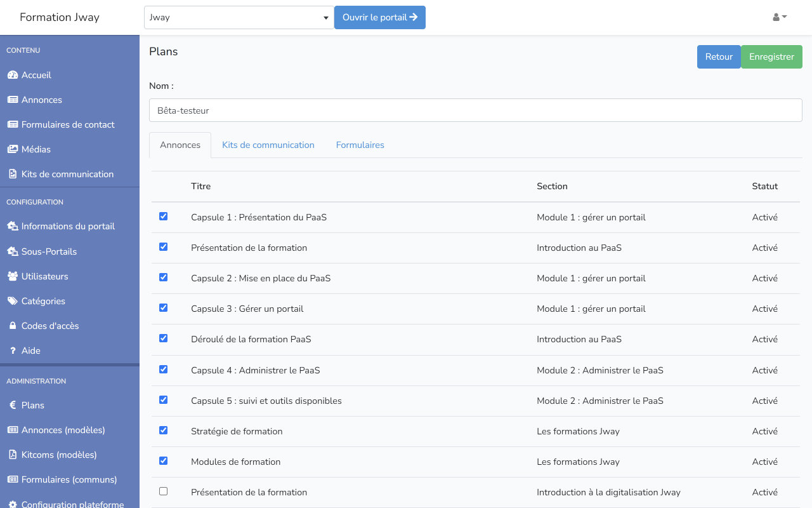Click the Aide question mark icon
This screenshot has height=508, width=812.
tap(13, 351)
